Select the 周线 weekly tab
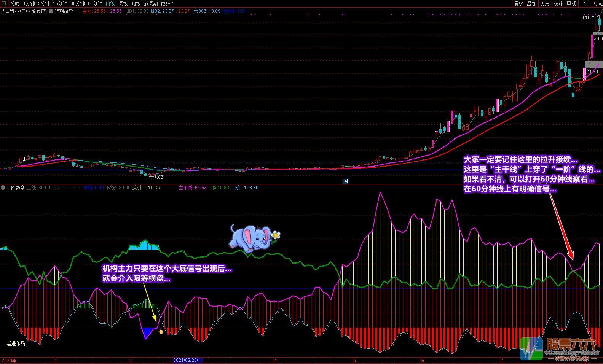 click(x=123, y=3)
